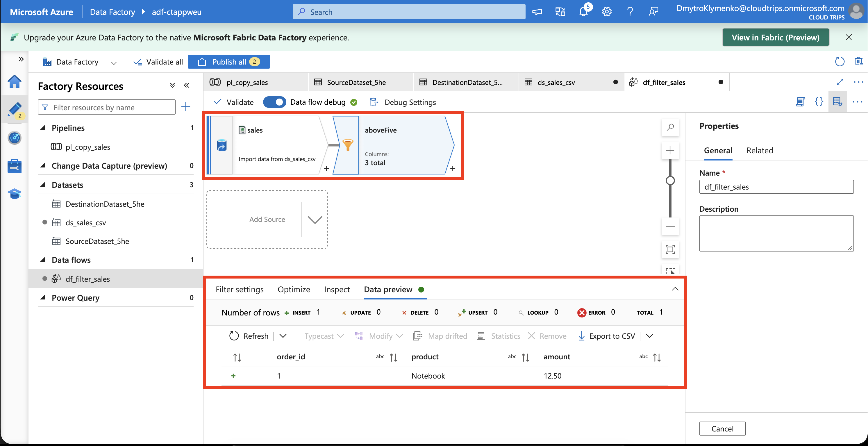Switch to the SourceDataset_5he tab

[361, 82]
